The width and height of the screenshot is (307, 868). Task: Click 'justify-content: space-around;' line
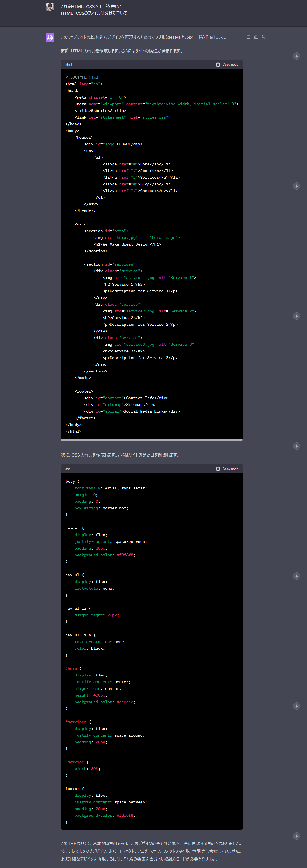pos(110,735)
